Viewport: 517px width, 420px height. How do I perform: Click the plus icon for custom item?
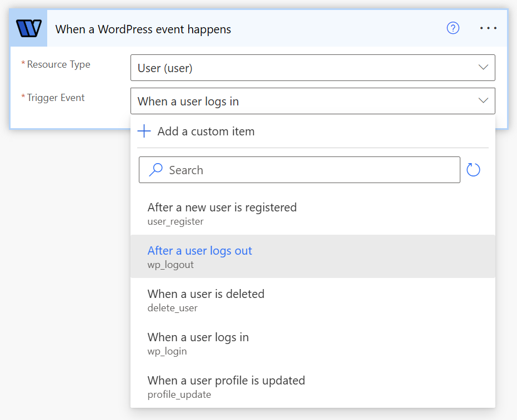click(144, 131)
